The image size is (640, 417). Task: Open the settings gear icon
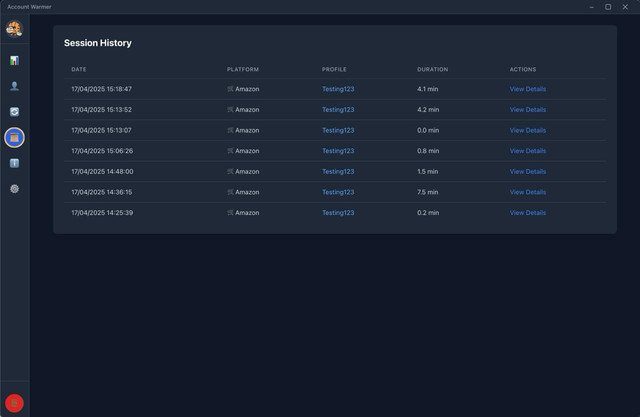(x=14, y=189)
